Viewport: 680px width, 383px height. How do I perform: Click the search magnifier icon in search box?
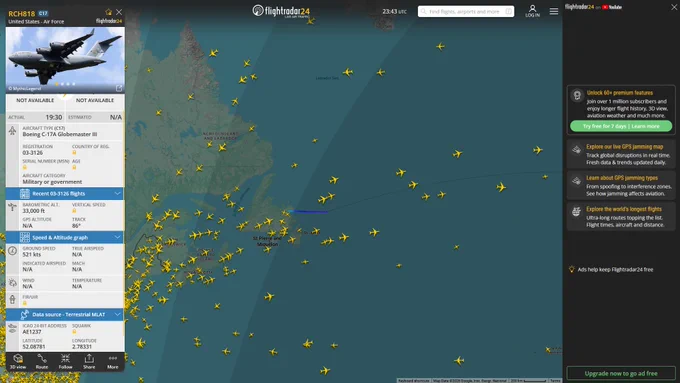point(424,11)
